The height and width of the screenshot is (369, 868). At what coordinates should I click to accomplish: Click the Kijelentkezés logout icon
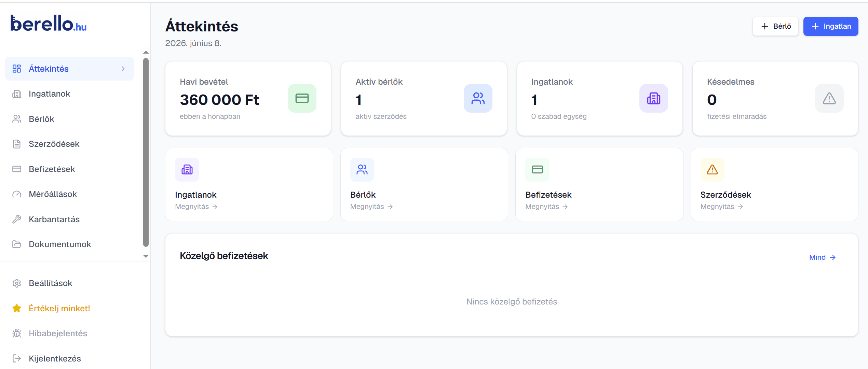point(17,358)
